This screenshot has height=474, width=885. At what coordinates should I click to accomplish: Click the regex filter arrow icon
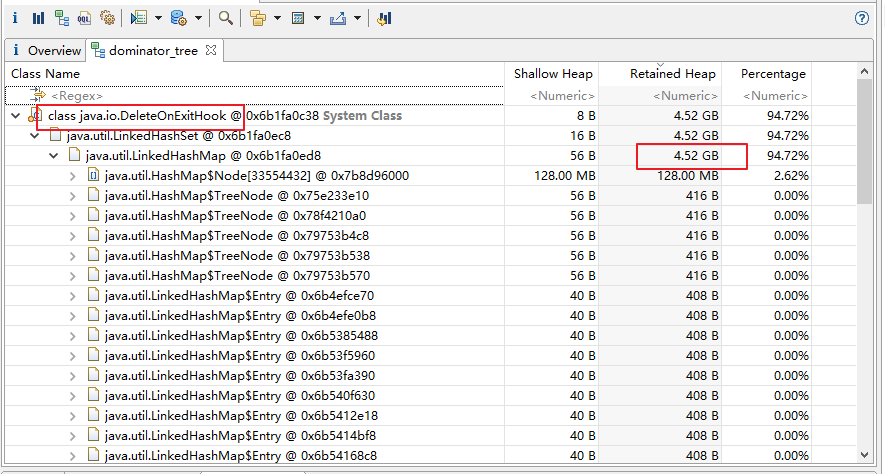38,95
